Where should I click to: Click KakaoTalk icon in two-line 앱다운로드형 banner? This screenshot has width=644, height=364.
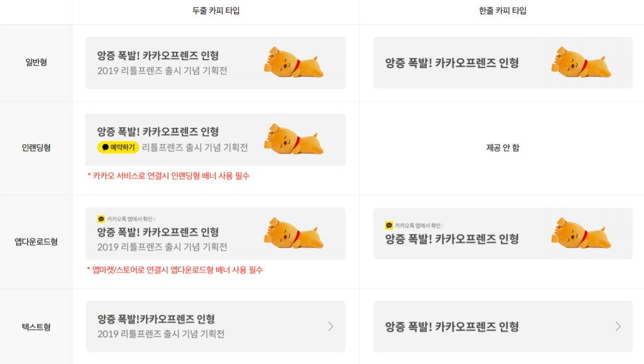[101, 219]
